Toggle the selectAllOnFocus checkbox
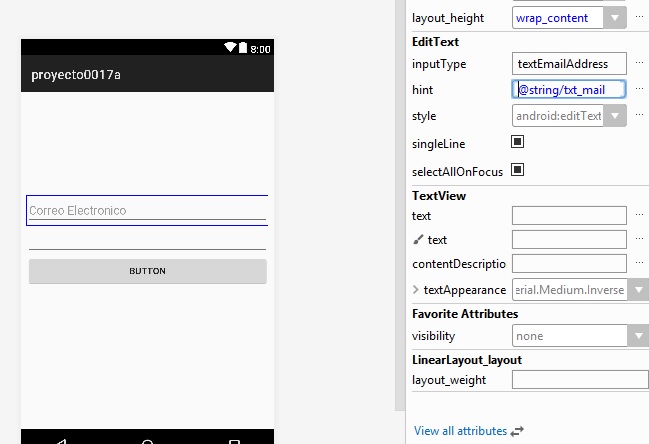Image resolution: width=649 pixels, height=444 pixels. (518, 169)
